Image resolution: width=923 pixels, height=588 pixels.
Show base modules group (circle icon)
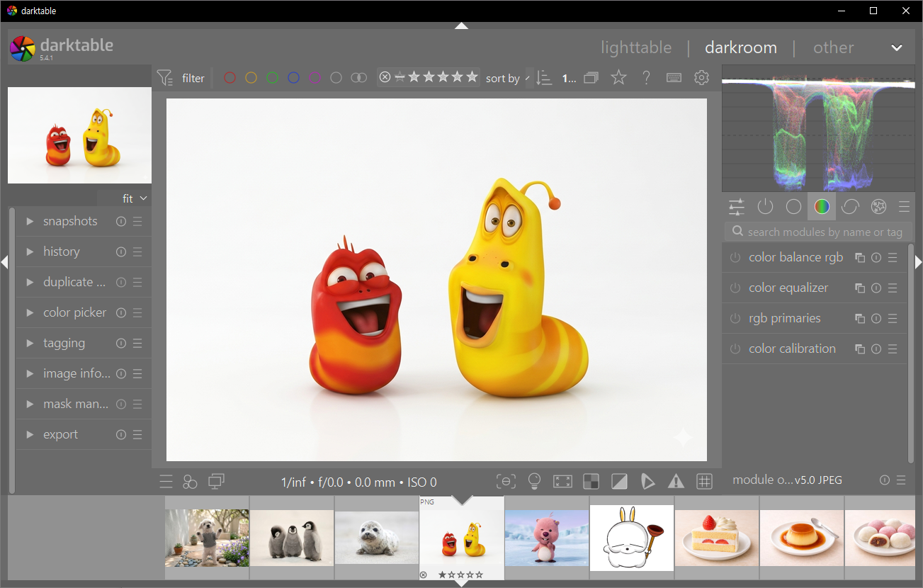[x=793, y=207]
